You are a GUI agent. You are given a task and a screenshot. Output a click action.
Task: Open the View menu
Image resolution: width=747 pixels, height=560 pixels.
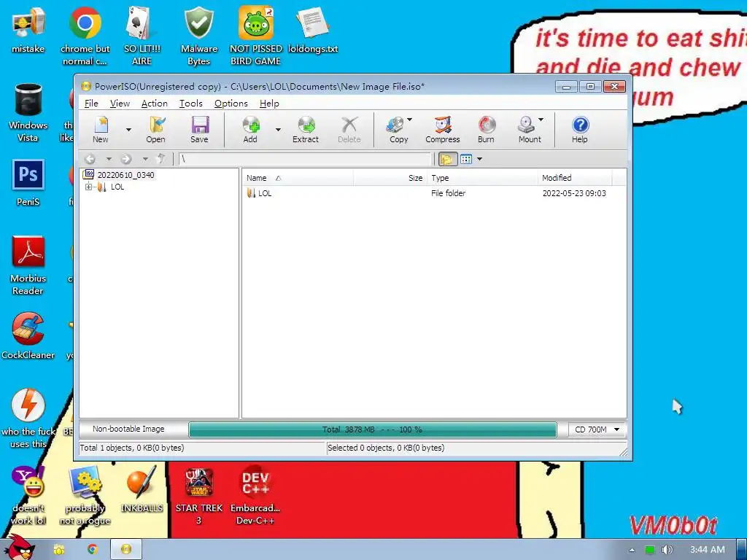pyautogui.click(x=120, y=104)
